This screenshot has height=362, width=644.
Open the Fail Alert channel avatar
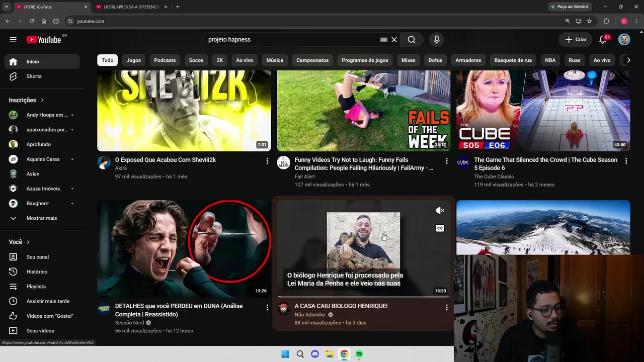pos(283,162)
